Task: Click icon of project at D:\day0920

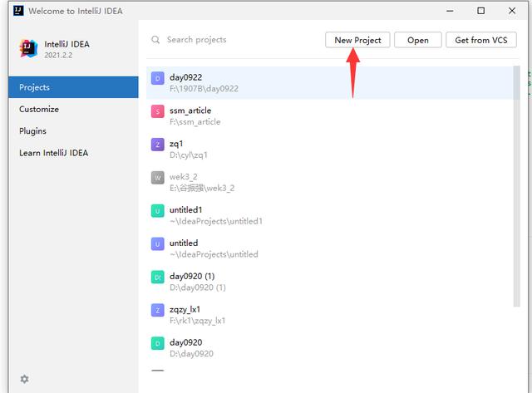Action: [157, 343]
